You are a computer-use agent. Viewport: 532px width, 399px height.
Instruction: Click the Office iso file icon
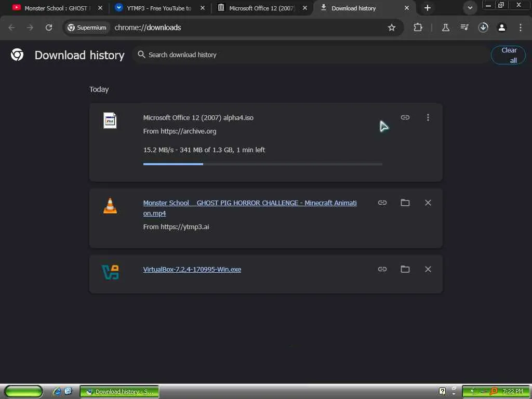110,121
